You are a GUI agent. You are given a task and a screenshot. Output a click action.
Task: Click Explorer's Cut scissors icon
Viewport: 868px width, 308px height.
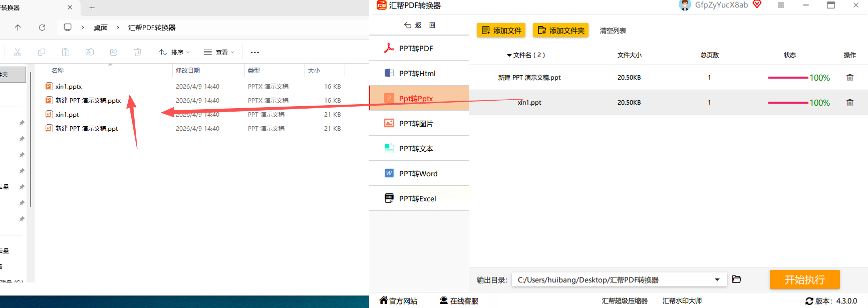[x=18, y=52]
